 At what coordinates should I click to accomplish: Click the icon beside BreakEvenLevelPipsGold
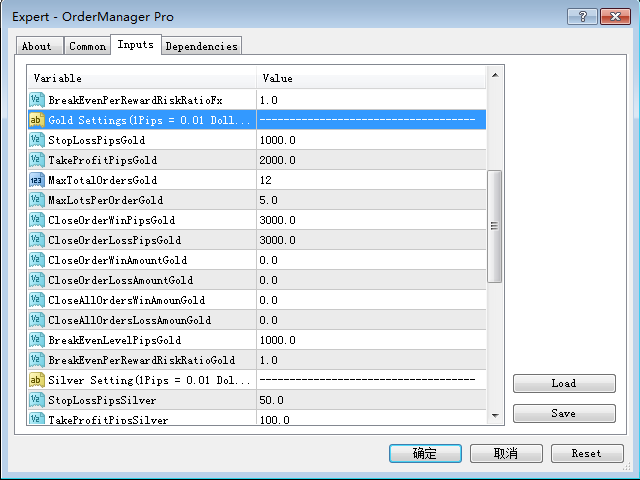[x=37, y=340]
